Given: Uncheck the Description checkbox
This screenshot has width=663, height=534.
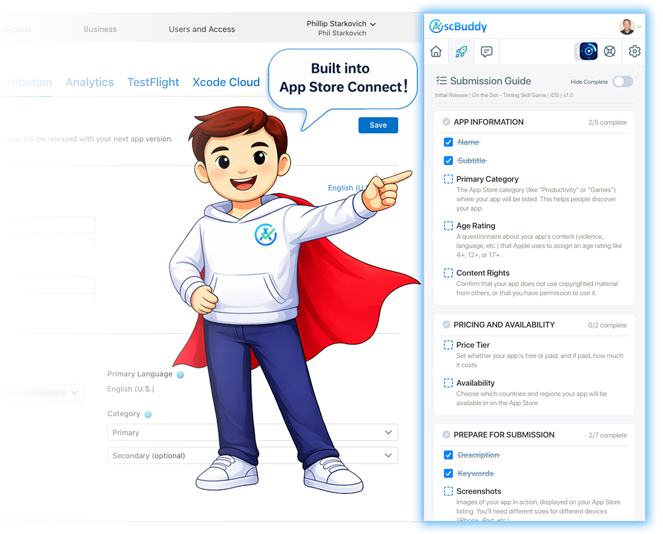Looking at the screenshot, I should click(448, 455).
